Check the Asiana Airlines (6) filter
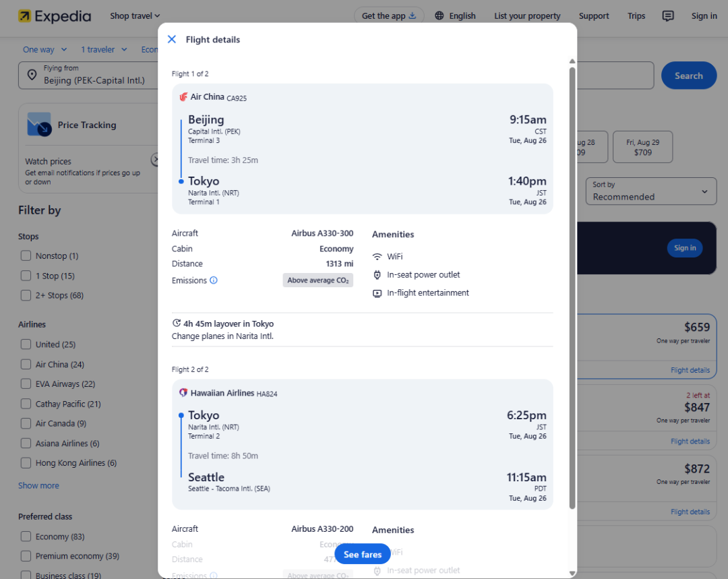The width and height of the screenshot is (728, 579). pyautogui.click(x=26, y=444)
